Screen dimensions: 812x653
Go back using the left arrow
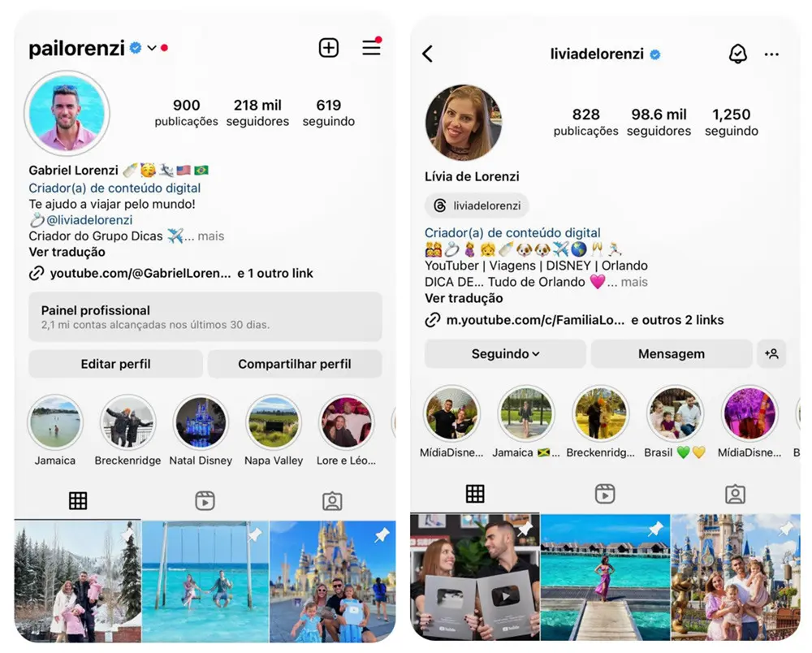428,54
